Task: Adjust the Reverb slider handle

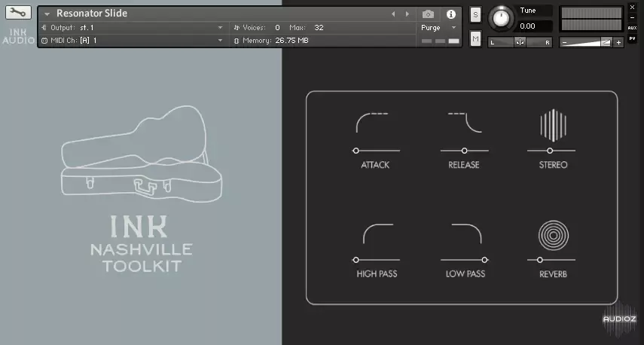Action: pyautogui.click(x=539, y=260)
